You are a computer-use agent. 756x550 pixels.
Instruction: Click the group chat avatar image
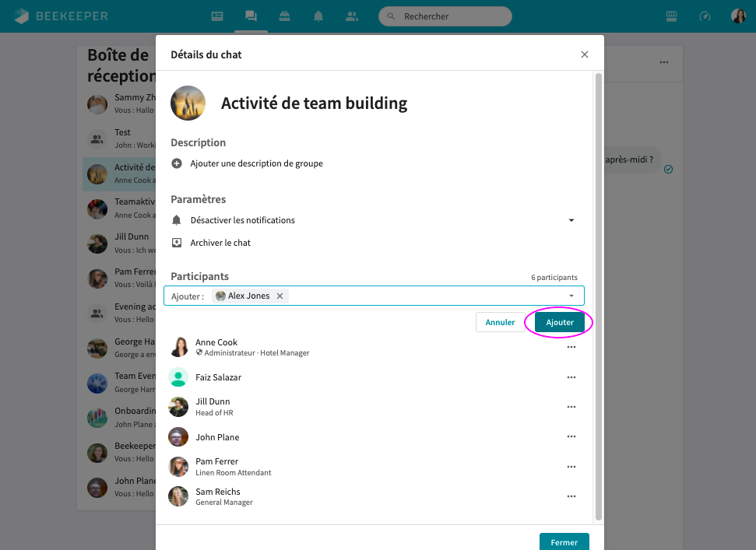(x=188, y=103)
